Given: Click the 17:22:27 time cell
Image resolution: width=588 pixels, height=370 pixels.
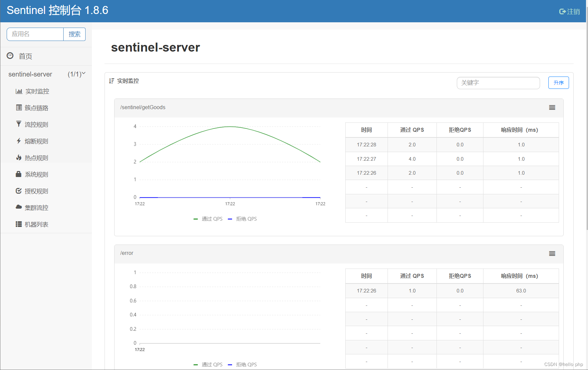Looking at the screenshot, I should tap(367, 159).
